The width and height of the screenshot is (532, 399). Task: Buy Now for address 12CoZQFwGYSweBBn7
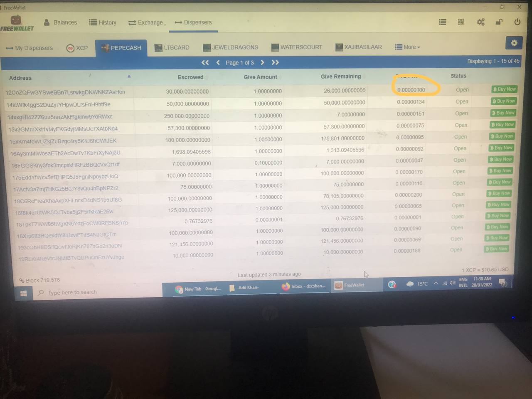tap(504, 89)
